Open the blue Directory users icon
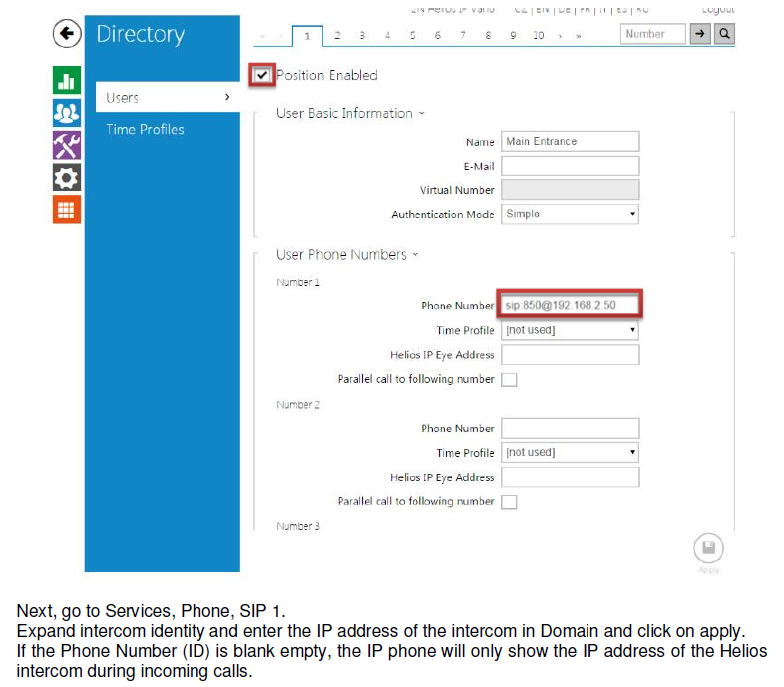 (67, 113)
